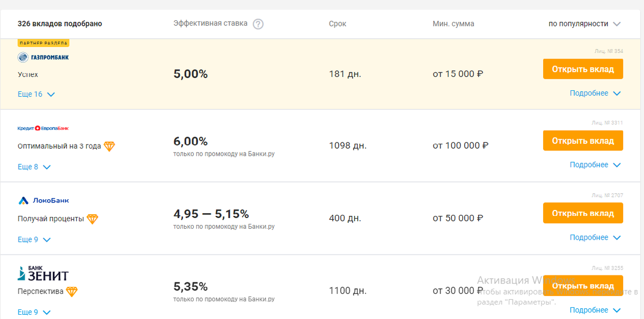
Task: Expand Еще 16 offers for Gazprombank
Action: click(36, 95)
